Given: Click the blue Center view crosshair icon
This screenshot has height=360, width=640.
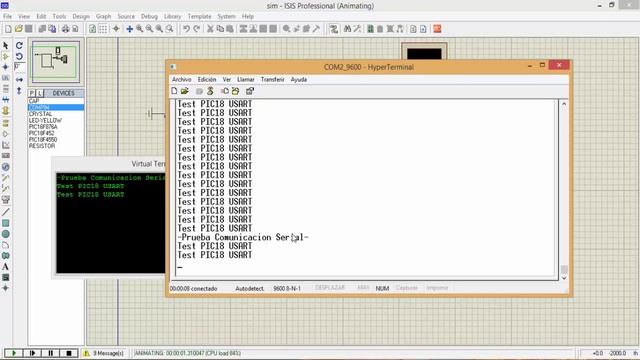Looking at the screenshot, I should pyautogui.click(x=129, y=29).
